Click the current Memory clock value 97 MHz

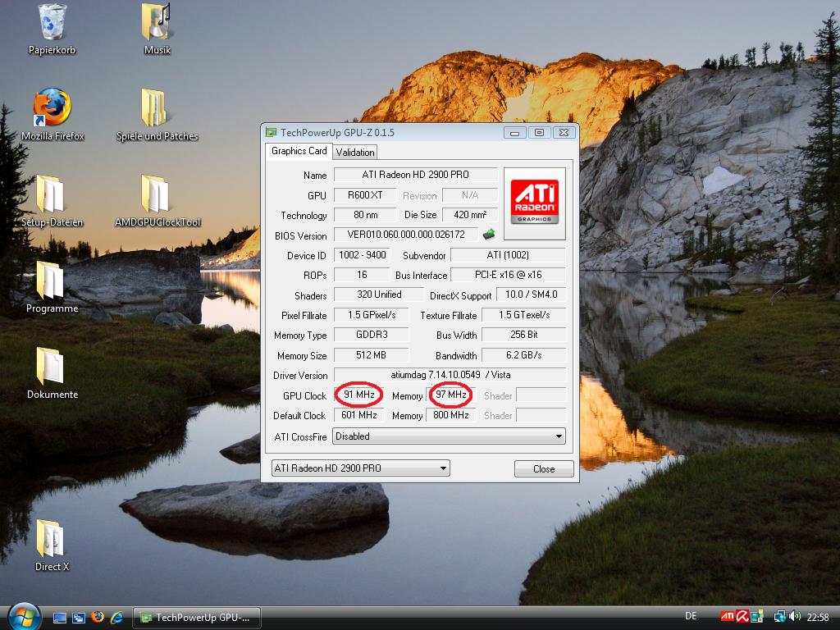(x=450, y=395)
